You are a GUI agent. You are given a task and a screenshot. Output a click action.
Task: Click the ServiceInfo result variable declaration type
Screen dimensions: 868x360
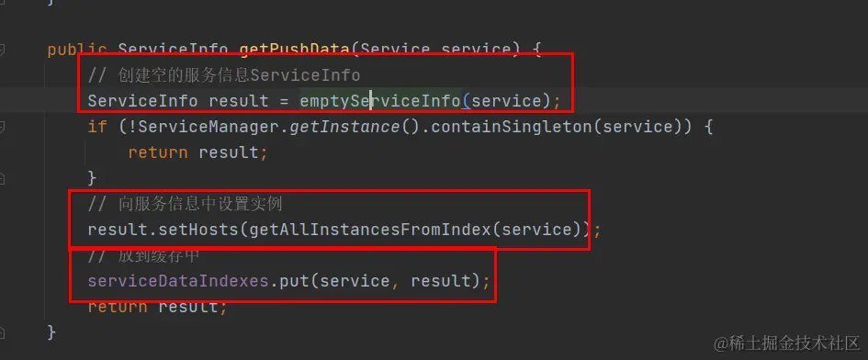142,101
